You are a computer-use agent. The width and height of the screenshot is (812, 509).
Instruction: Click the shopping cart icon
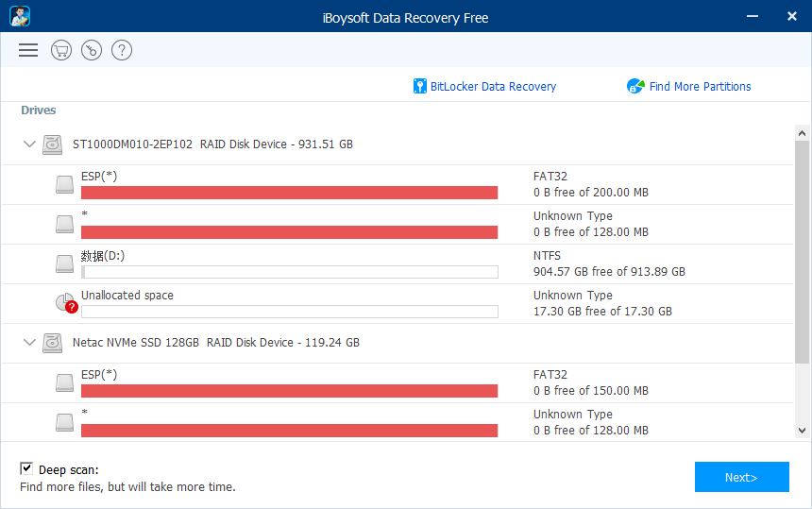[61, 51]
